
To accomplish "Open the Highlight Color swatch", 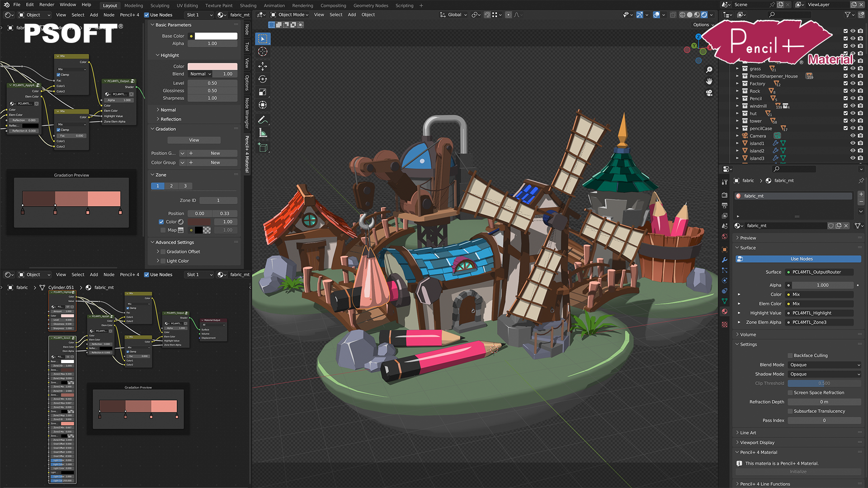I will (x=212, y=66).
